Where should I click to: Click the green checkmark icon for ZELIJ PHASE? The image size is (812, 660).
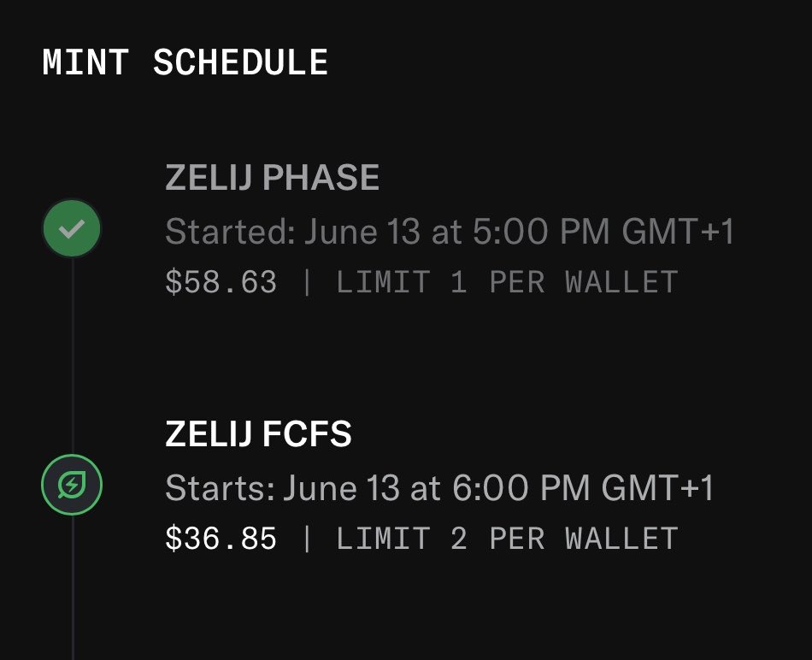click(x=72, y=228)
